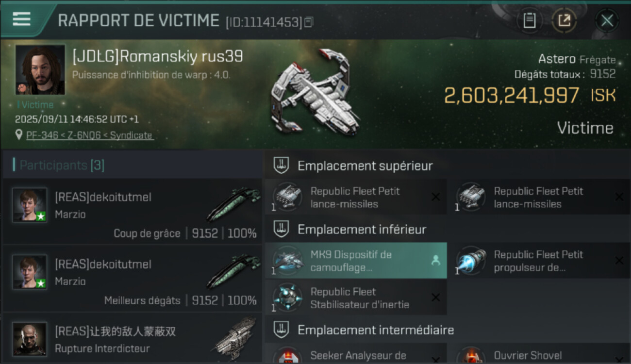The height and width of the screenshot is (364, 631).
Task: Open the victim Romanskiy rus39 portrait
Action: click(40, 70)
